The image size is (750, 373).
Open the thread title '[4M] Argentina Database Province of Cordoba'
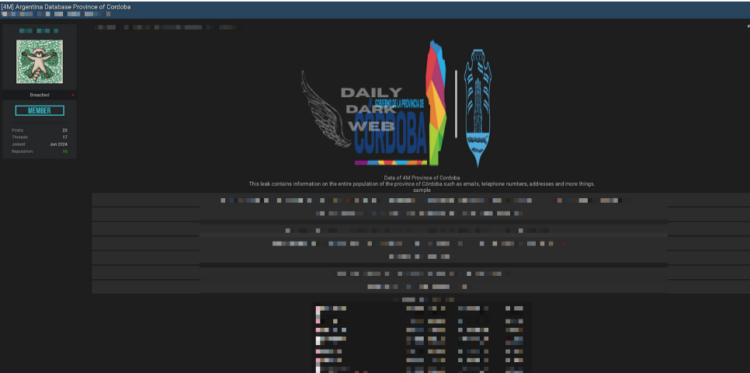pos(66,7)
